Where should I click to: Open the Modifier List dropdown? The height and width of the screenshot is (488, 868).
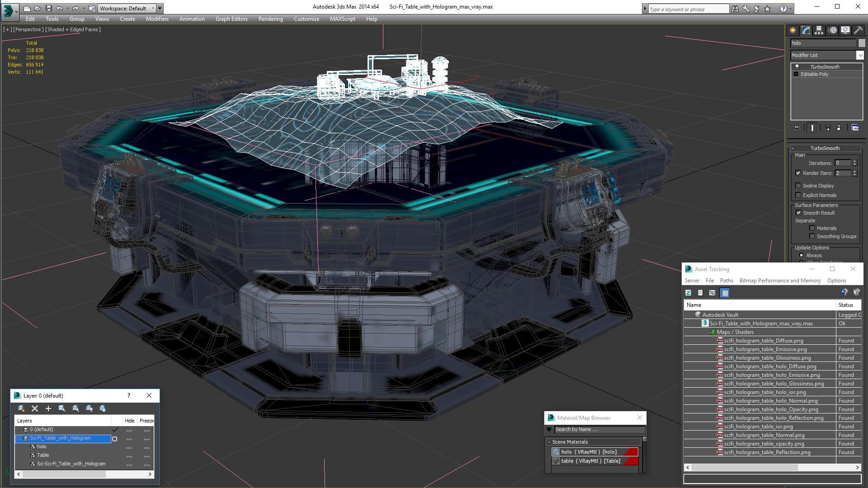tap(860, 55)
